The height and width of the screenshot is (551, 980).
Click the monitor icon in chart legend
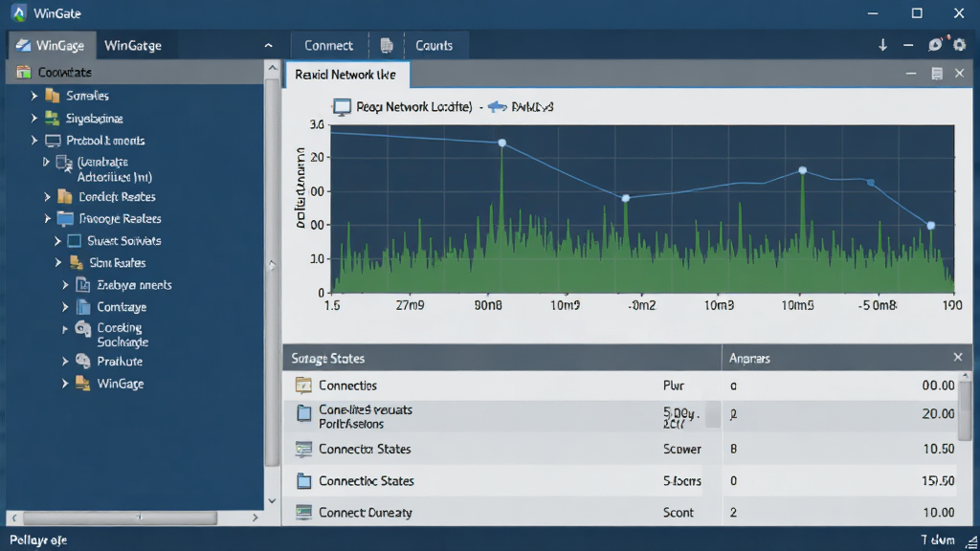tap(342, 107)
